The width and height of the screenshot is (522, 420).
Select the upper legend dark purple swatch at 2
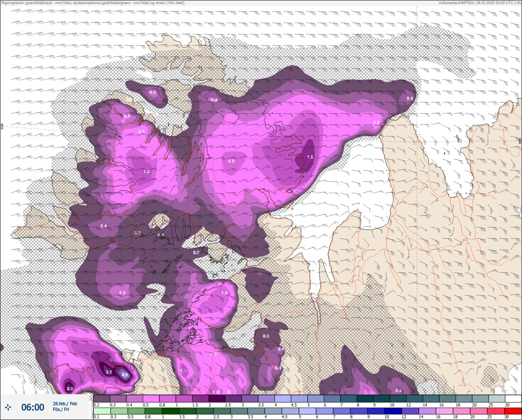(217, 398)
